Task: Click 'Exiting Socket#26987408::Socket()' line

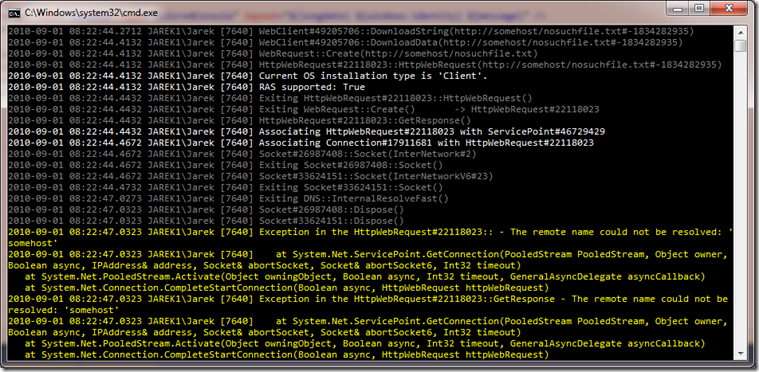Action: (x=226, y=165)
